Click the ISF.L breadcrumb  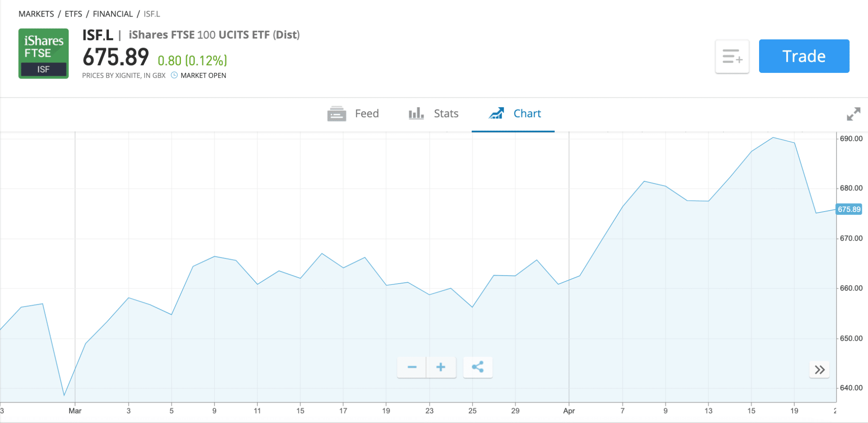click(152, 14)
